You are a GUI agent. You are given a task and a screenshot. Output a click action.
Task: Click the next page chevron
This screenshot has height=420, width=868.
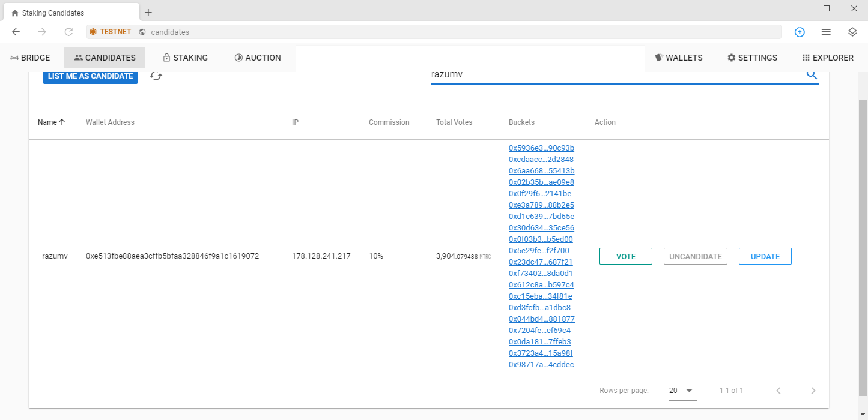[x=813, y=391]
